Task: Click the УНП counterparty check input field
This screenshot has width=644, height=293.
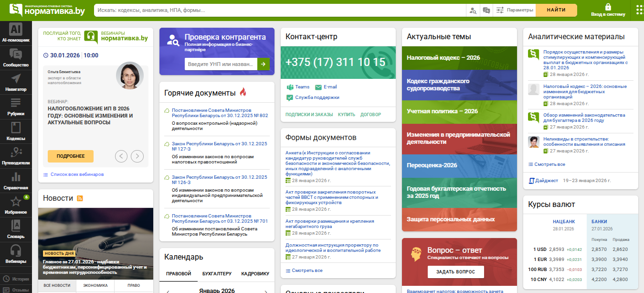Action: [x=221, y=64]
